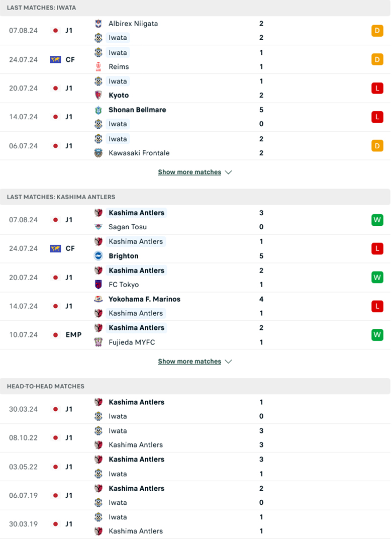Screen dimensions: 392x541
Task: Click the Shonan Bellmare logo
Action: pyautogui.click(x=99, y=110)
